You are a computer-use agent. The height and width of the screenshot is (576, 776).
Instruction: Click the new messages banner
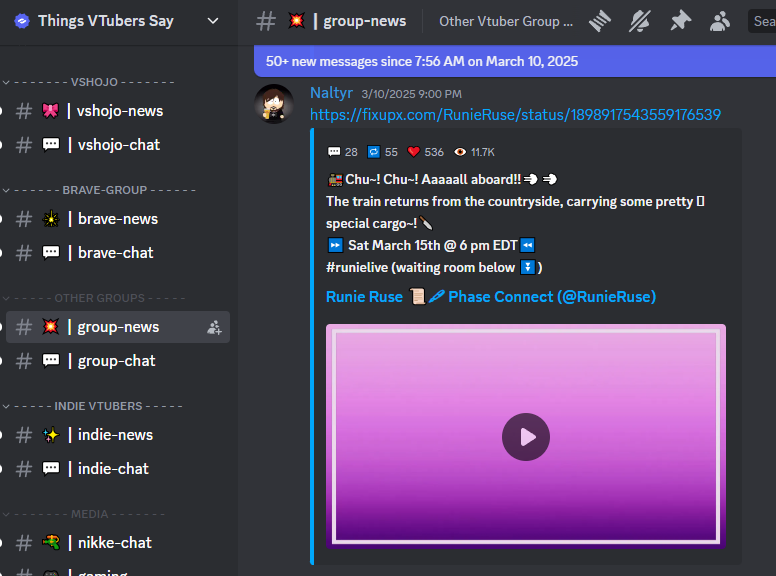pyautogui.click(x=515, y=61)
